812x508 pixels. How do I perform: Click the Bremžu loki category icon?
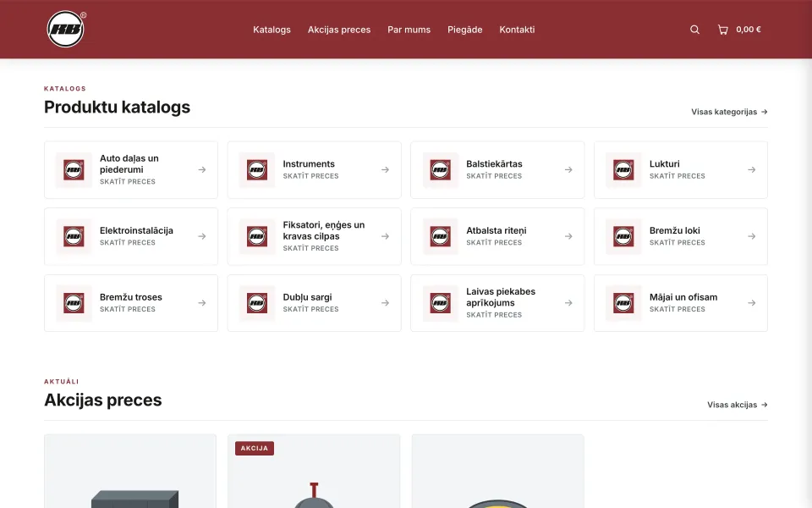point(623,236)
